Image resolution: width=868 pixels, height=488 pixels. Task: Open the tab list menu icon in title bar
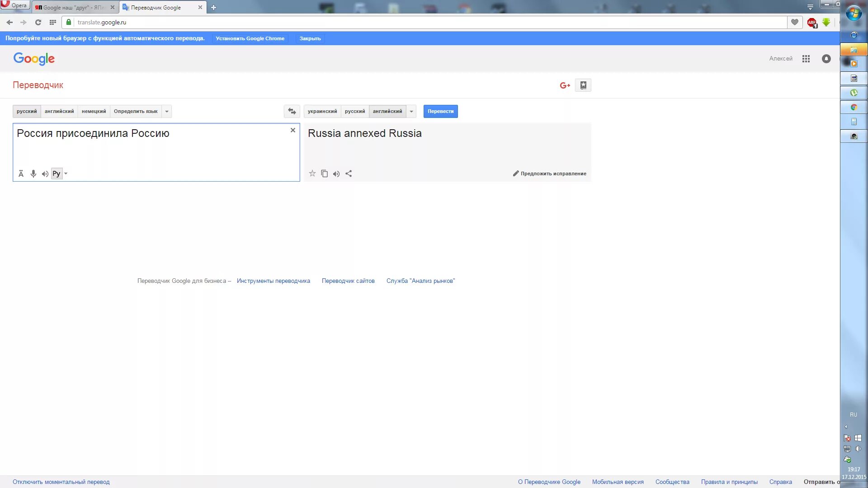click(811, 7)
